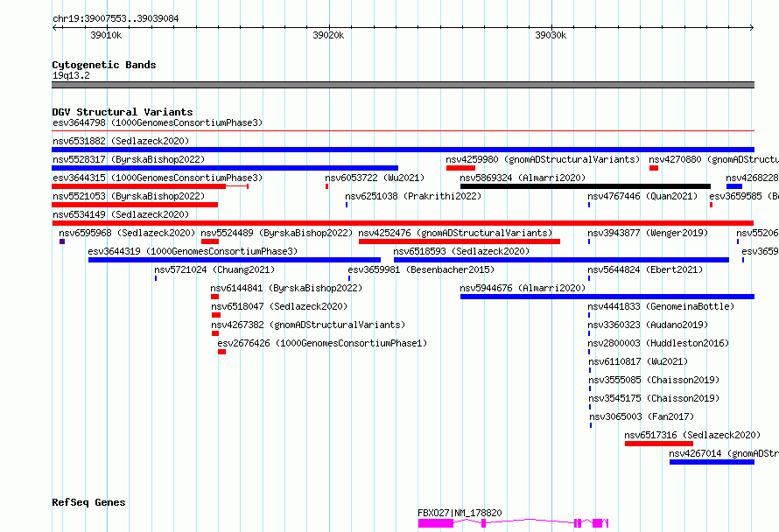Viewport: 779px width, 532px height.
Task: Select esv3644319 (1000GenomesConsortiumPhase3) label
Action: pyautogui.click(x=193, y=251)
